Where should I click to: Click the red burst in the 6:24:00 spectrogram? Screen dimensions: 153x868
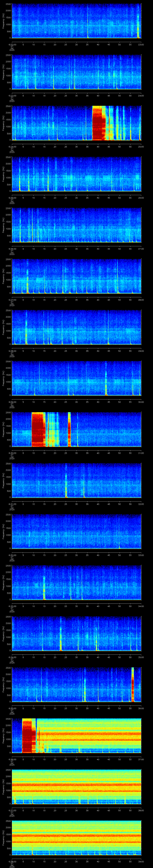click(99, 123)
